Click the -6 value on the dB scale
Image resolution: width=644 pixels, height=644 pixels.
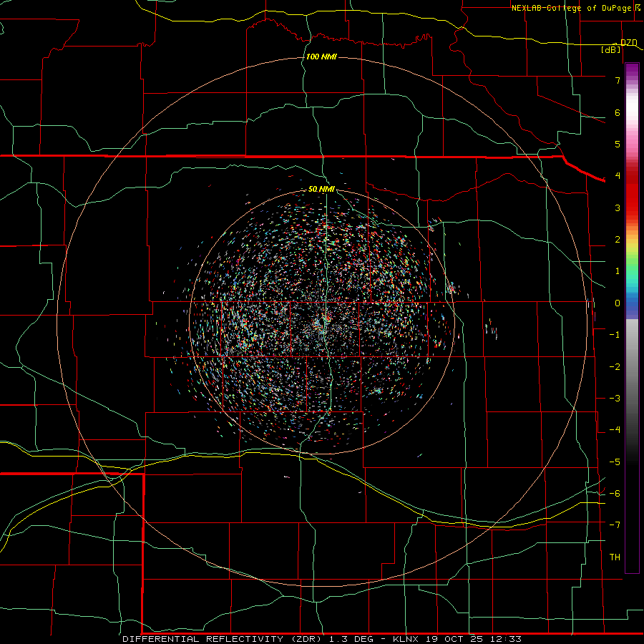click(x=615, y=494)
